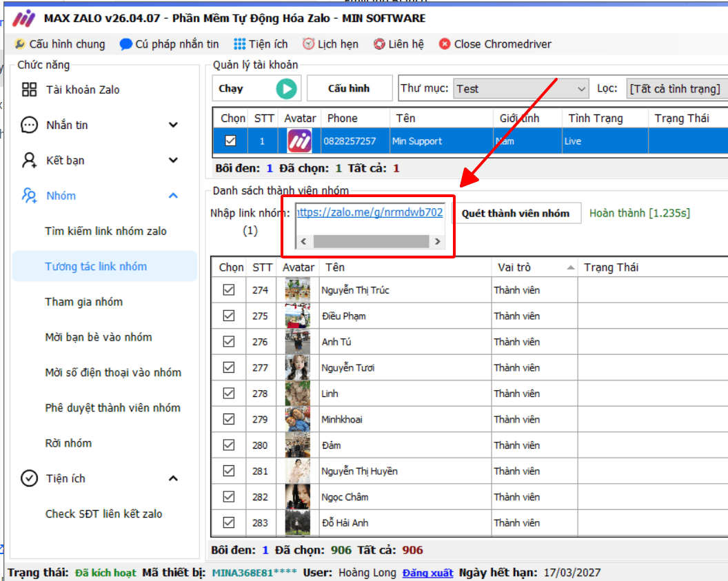Uncheck Đỗ Hải Anh checkbox
This screenshot has height=581, width=728.
pos(228,522)
